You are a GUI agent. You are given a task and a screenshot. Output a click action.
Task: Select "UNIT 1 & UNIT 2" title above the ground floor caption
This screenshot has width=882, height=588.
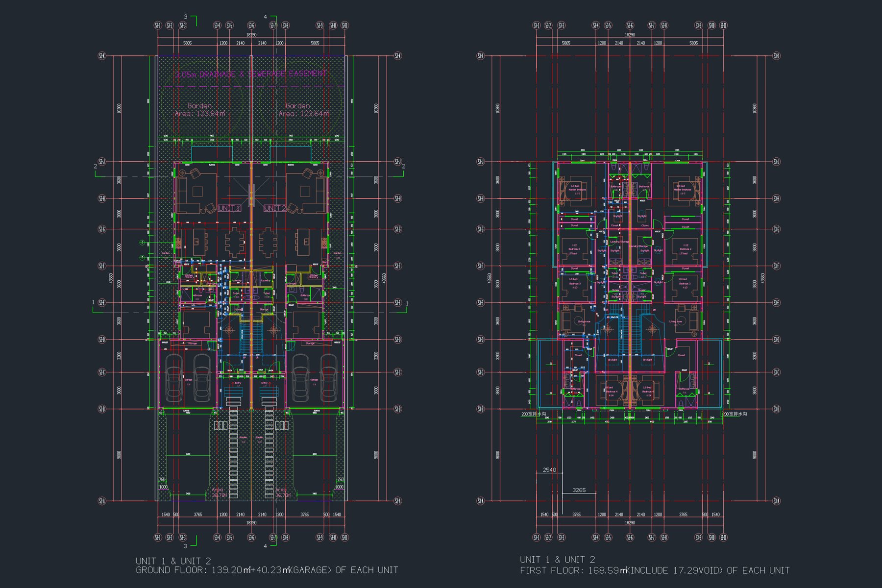coord(173,561)
